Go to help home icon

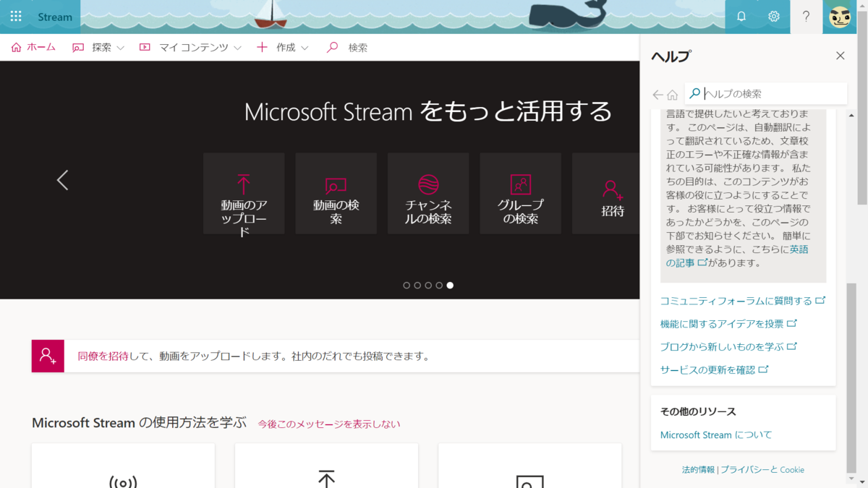[x=673, y=95]
